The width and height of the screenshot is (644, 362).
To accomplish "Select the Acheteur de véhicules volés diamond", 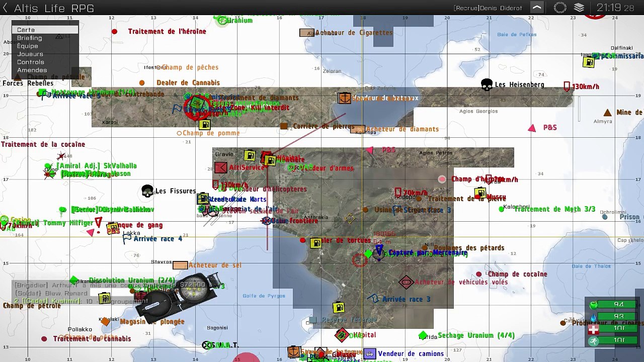I will (x=406, y=282).
